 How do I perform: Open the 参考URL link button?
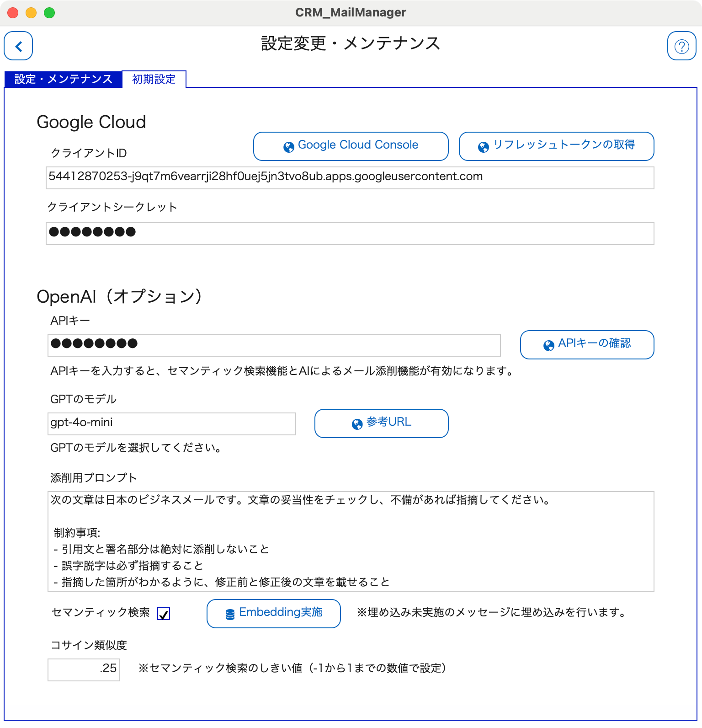point(382,423)
